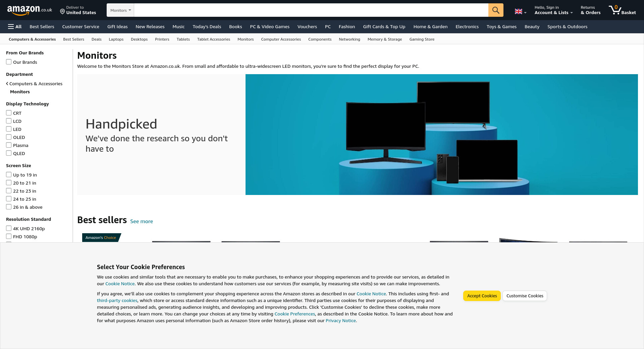Tick FHD 1080p resolution checkbox
This screenshot has height=349, width=644.
[9, 236]
